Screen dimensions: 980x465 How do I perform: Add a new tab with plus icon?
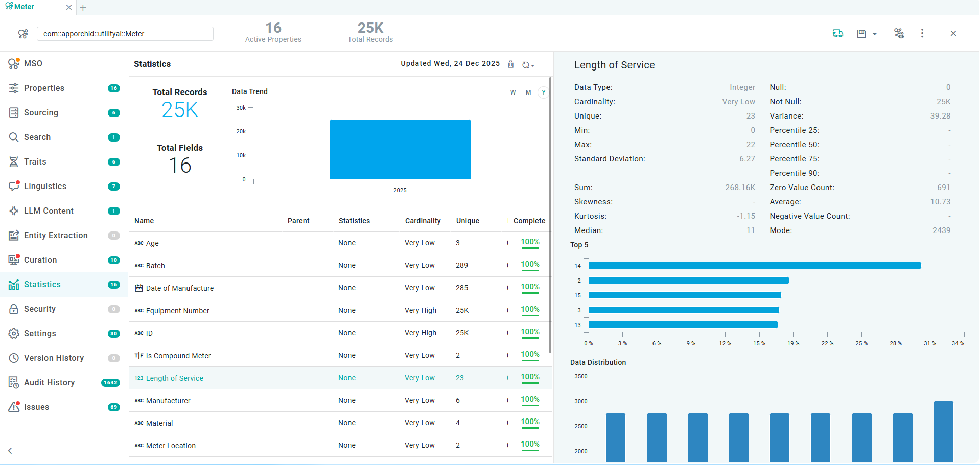pos(83,8)
